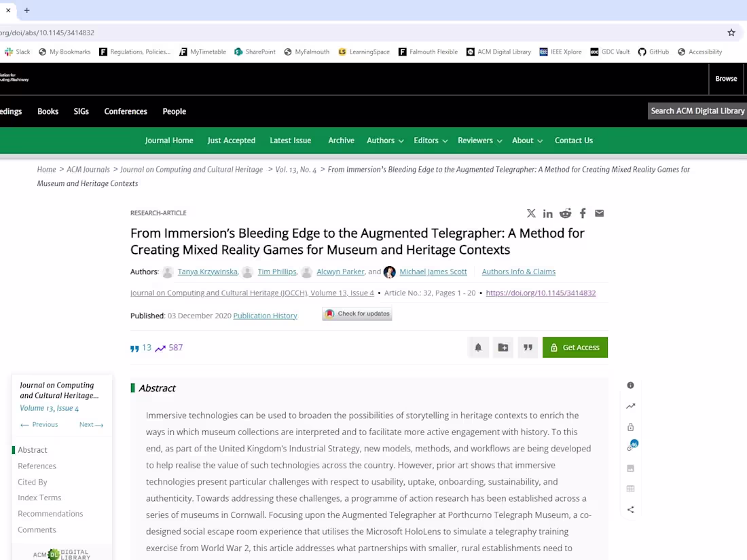Share article via email envelope icon

tap(600, 213)
